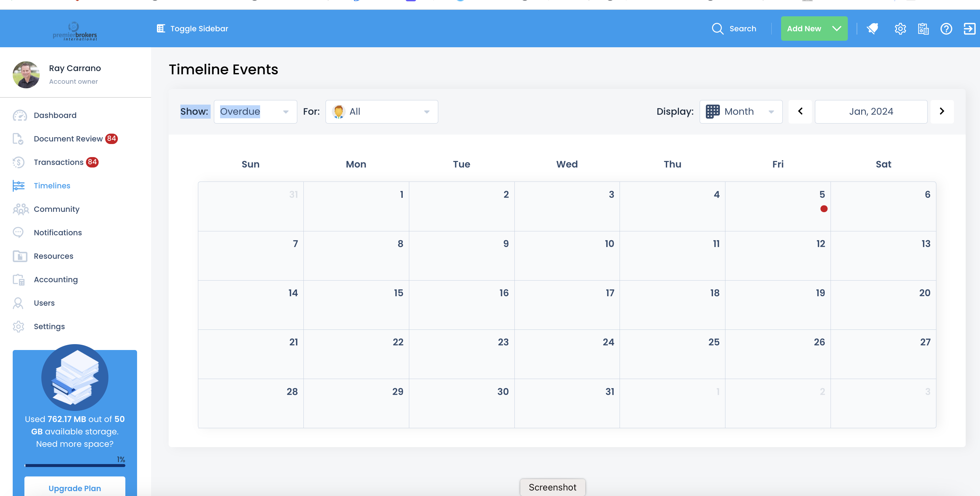This screenshot has height=496, width=980.
Task: Click the 84 badge on Document Review
Action: point(111,139)
